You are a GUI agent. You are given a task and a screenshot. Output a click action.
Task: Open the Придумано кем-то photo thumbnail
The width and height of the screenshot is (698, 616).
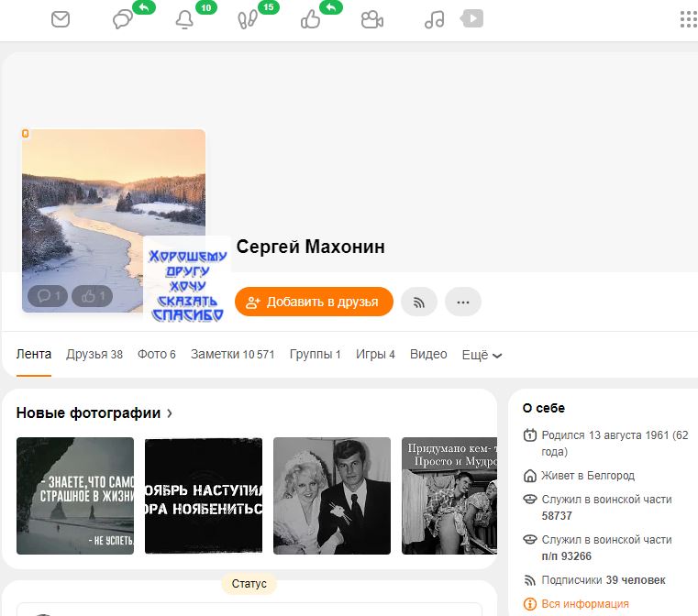(449, 496)
